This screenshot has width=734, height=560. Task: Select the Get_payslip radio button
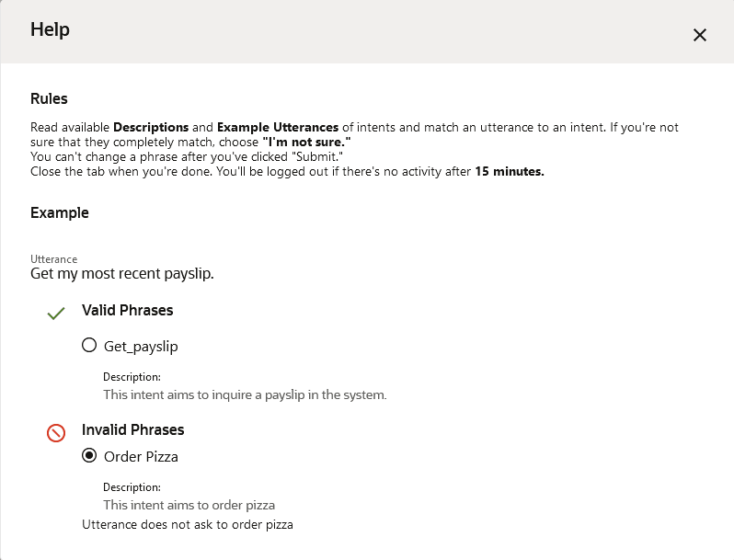(89, 345)
